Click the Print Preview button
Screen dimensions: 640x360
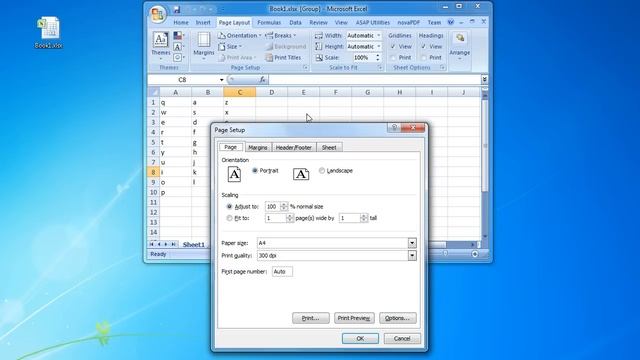point(354,318)
